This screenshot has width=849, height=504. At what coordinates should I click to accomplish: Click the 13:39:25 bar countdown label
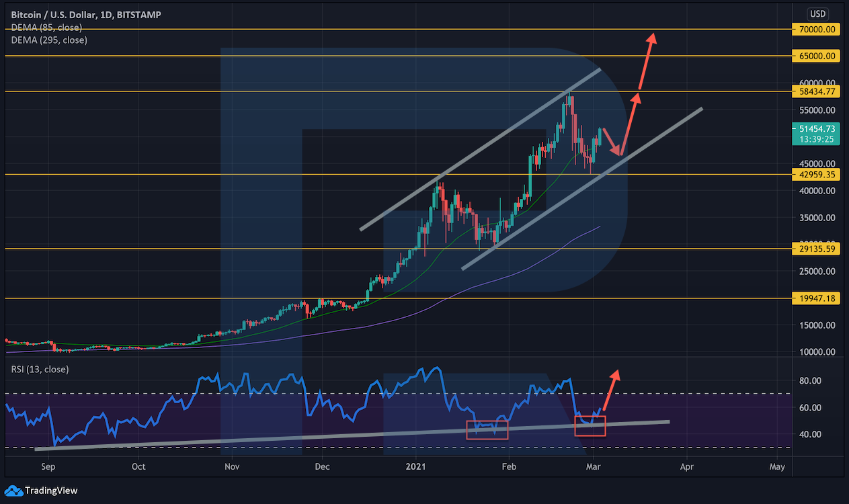[817, 140]
